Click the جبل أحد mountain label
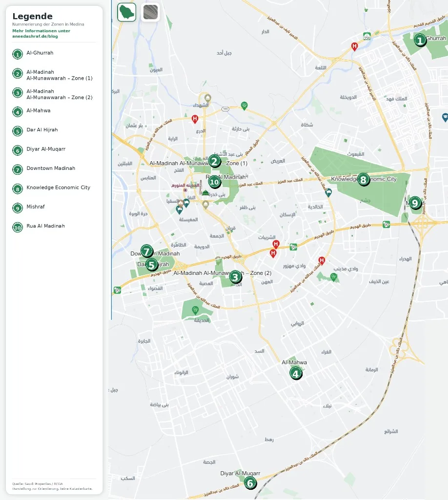The image size is (448, 500). coord(224,53)
